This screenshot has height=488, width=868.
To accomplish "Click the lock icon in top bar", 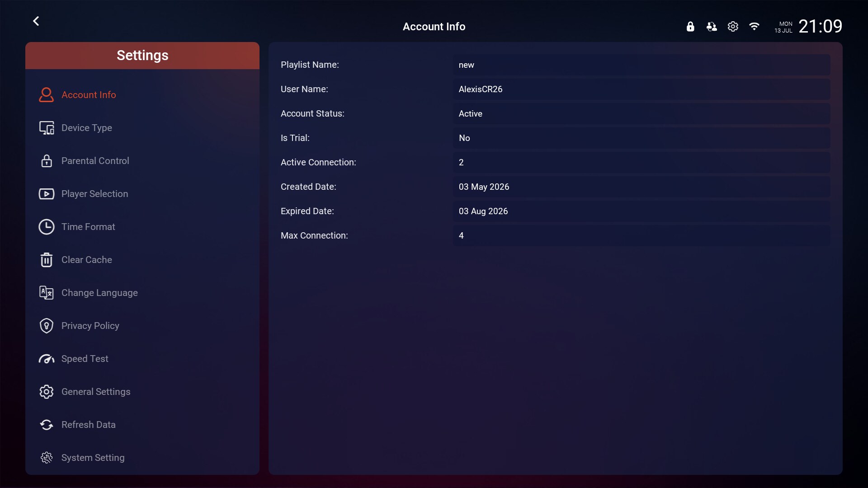I will point(690,27).
